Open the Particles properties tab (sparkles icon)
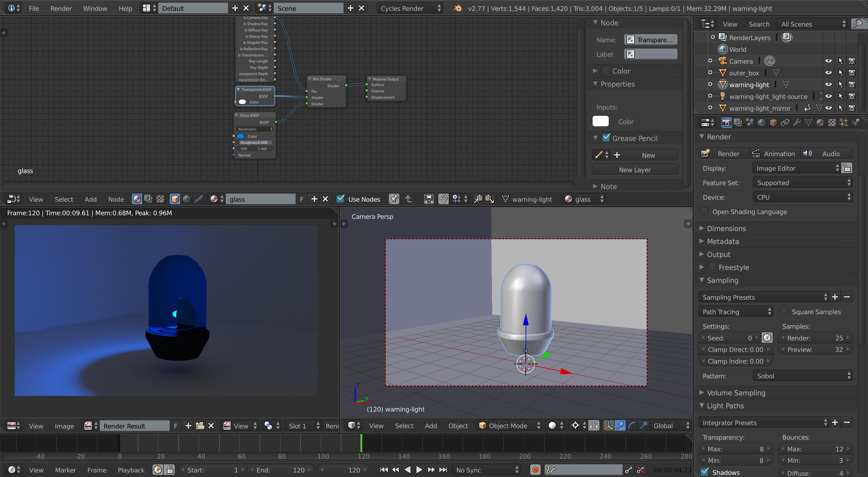 coord(844,123)
